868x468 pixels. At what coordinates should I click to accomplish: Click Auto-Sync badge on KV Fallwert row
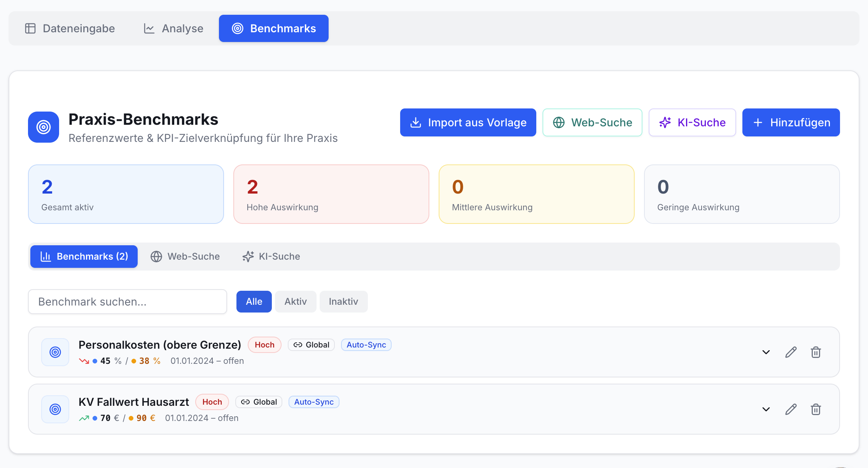click(314, 402)
